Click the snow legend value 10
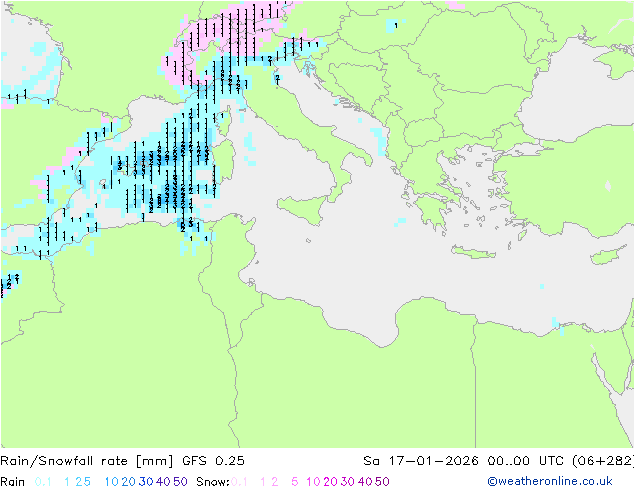 tap(313, 482)
